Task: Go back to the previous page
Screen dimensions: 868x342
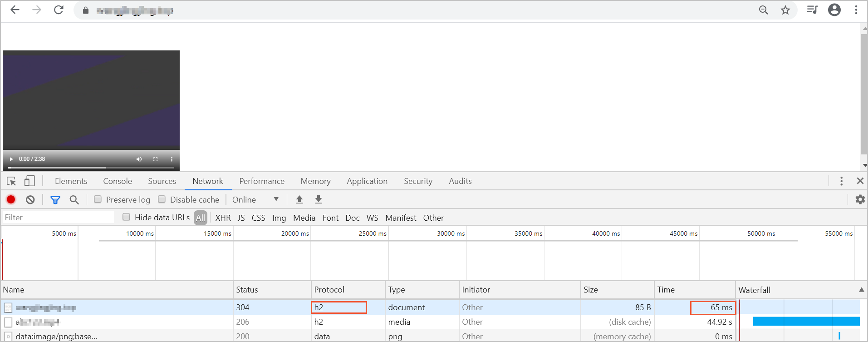Action: pyautogui.click(x=15, y=10)
